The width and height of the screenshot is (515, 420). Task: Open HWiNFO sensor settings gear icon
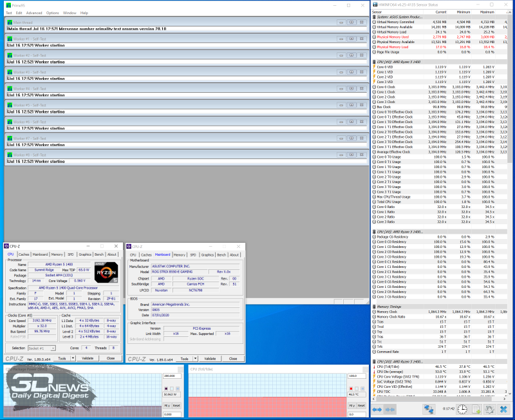click(x=489, y=409)
